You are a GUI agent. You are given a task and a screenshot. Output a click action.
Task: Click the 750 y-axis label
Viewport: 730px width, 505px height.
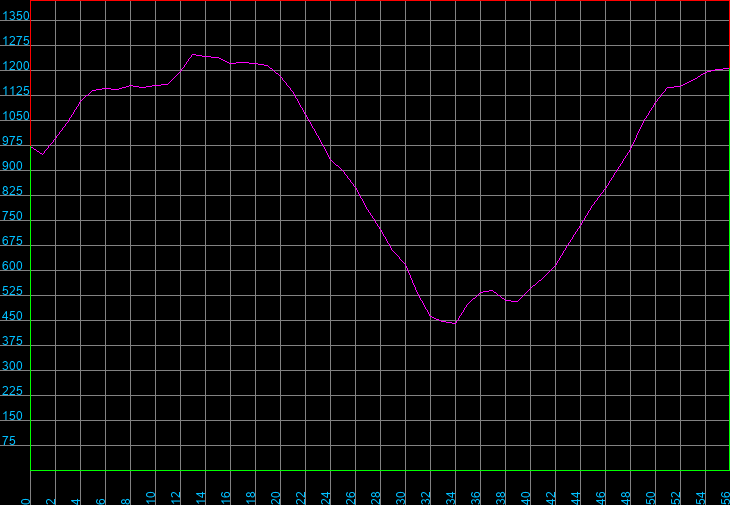point(12,216)
